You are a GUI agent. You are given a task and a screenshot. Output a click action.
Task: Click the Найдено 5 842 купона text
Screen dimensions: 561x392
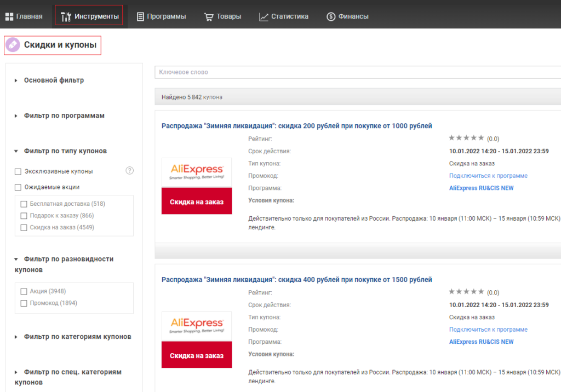click(x=192, y=97)
